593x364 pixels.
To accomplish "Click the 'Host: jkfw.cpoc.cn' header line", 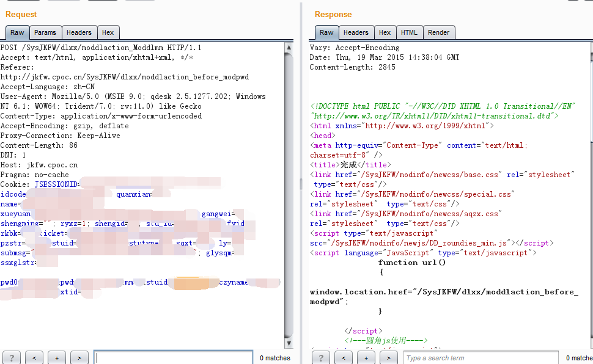I will (39, 165).
